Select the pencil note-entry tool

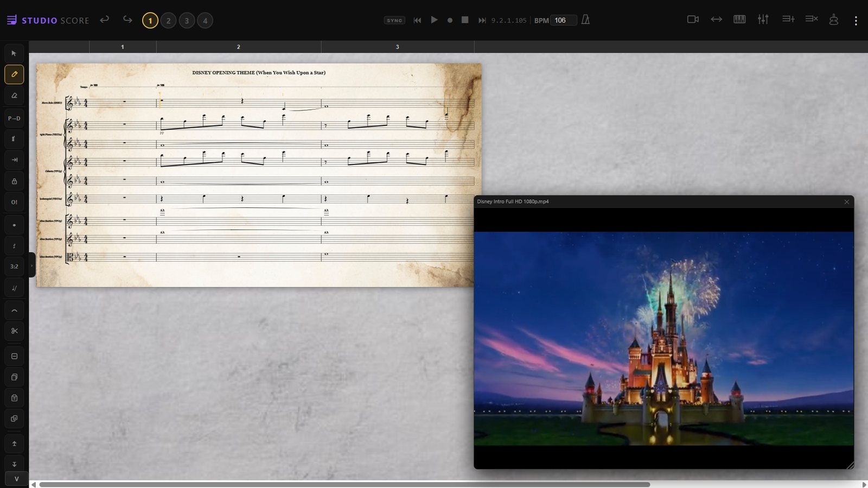(14, 74)
